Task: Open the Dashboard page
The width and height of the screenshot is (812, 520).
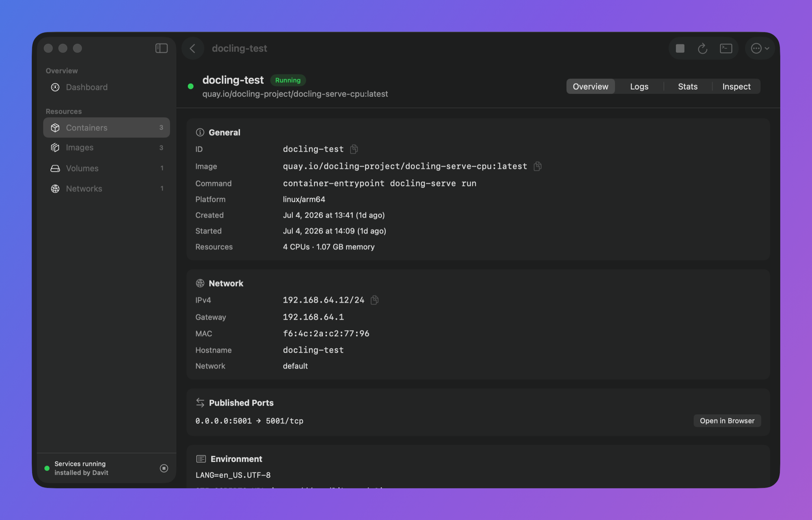Action: (106, 87)
